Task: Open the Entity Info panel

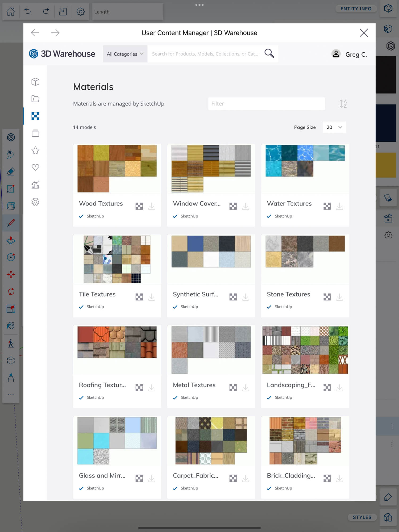Action: 356,9
